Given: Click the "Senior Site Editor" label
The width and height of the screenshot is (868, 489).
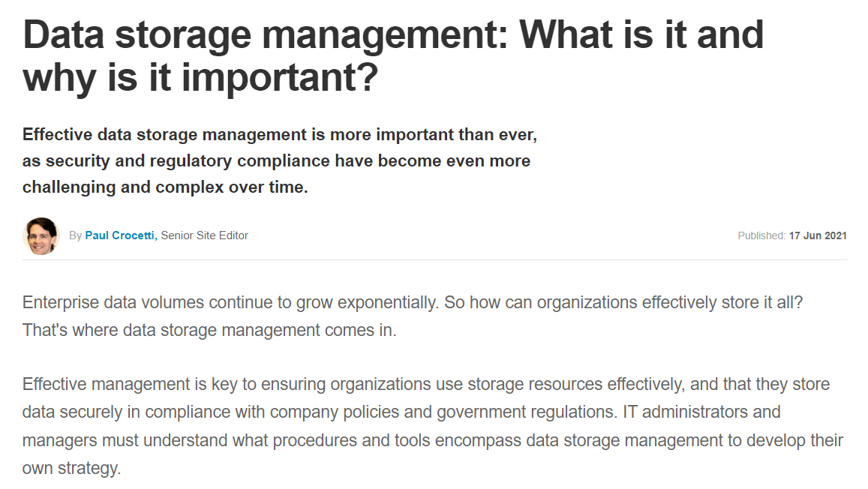Looking at the screenshot, I should [204, 235].
